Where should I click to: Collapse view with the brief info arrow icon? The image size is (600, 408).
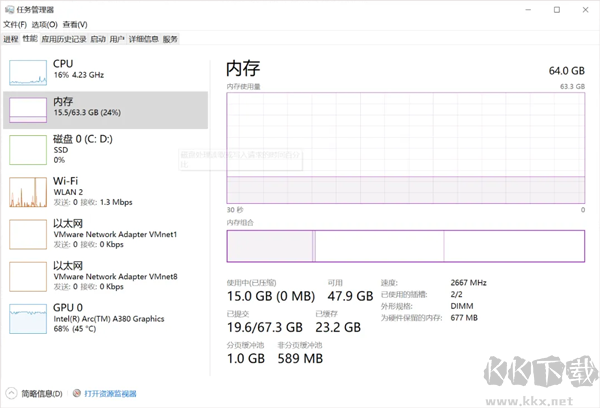pos(11,394)
